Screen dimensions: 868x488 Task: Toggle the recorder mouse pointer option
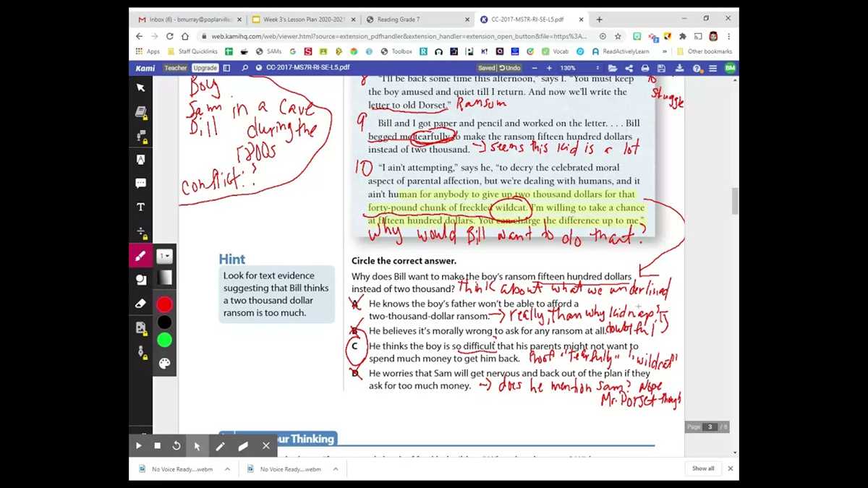click(x=197, y=446)
